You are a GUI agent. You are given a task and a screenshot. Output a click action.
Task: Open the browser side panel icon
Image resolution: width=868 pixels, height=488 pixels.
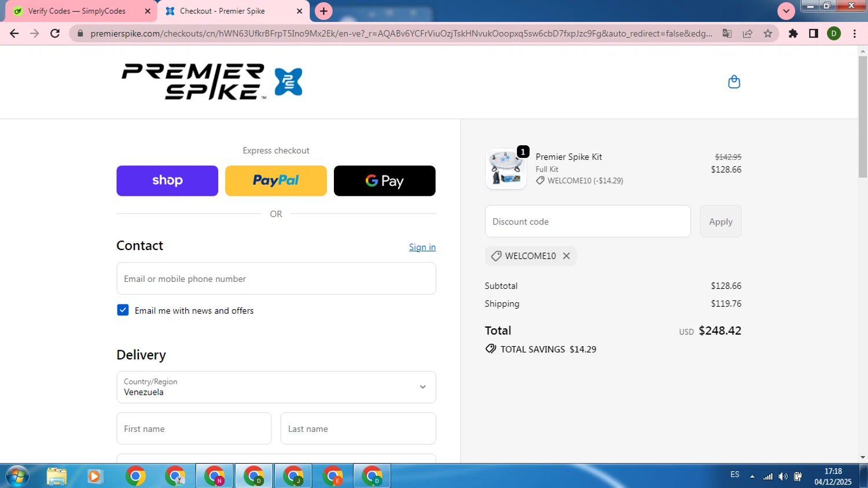coord(814,34)
